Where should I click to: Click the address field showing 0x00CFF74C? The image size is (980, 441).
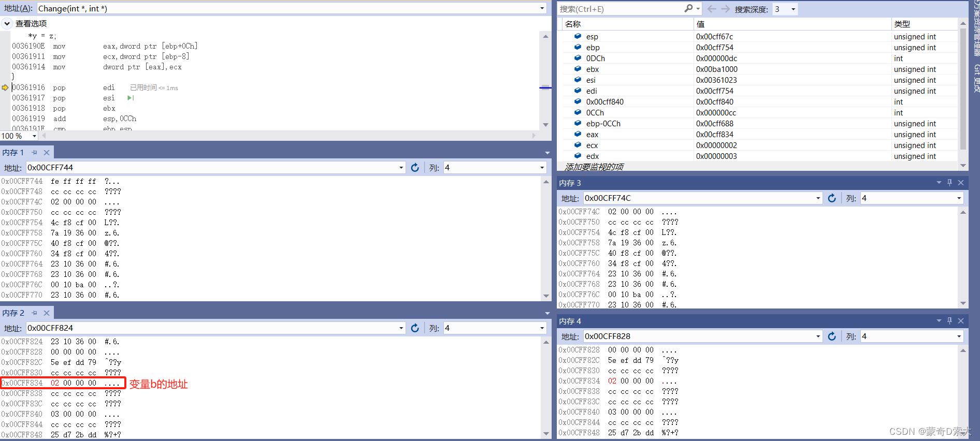click(x=699, y=198)
